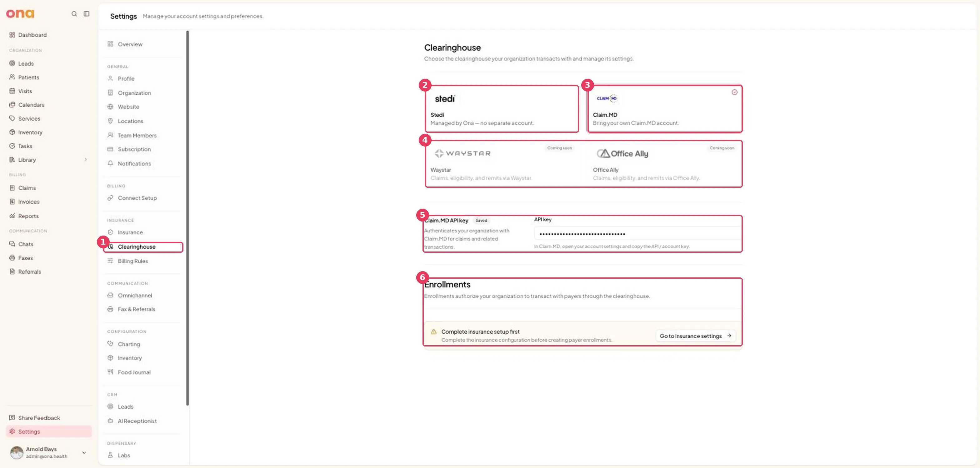
Task: Click the Settings gear in sidebar
Action: point(12,431)
